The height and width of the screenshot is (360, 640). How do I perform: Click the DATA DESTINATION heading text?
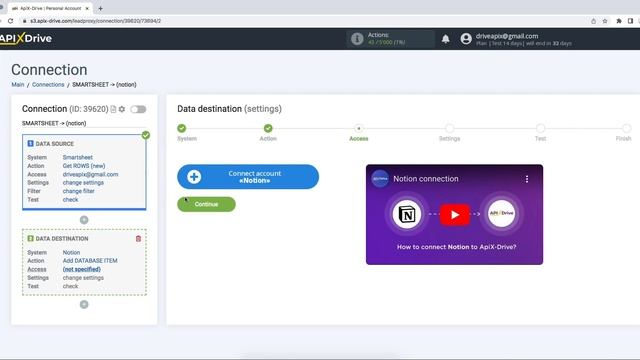click(x=62, y=238)
